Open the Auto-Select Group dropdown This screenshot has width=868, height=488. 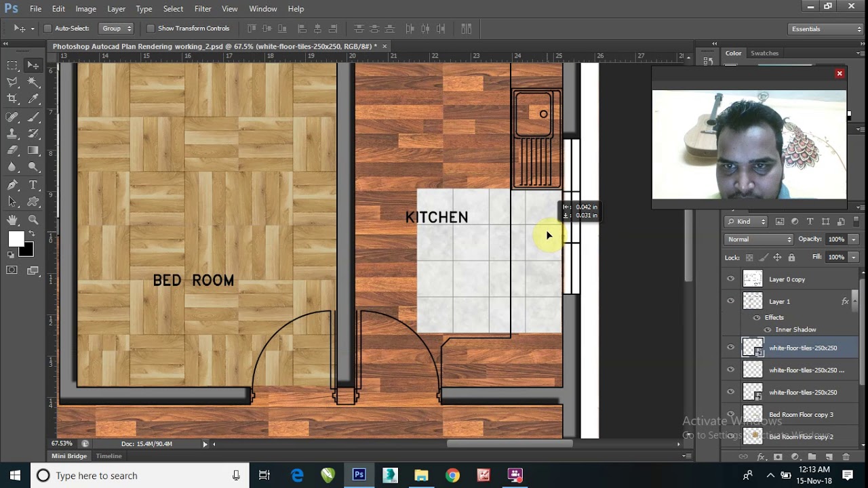[117, 28]
